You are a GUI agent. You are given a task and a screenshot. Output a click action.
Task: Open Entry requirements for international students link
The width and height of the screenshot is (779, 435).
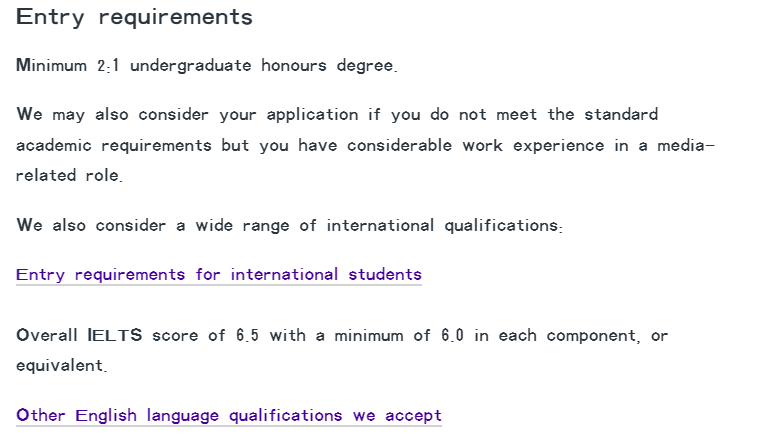click(x=219, y=275)
